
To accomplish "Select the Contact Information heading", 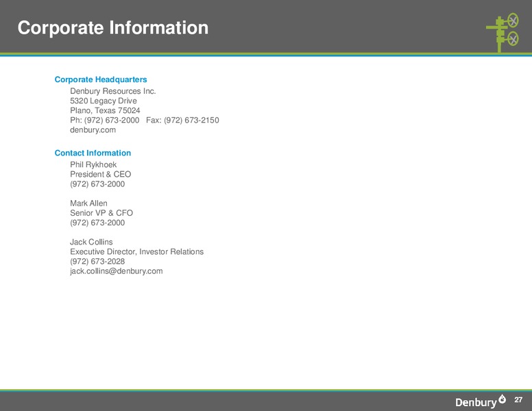I will coord(93,153).
